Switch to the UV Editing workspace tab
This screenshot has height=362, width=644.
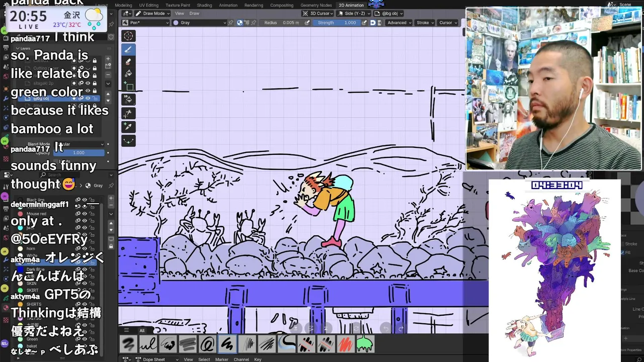tap(148, 5)
